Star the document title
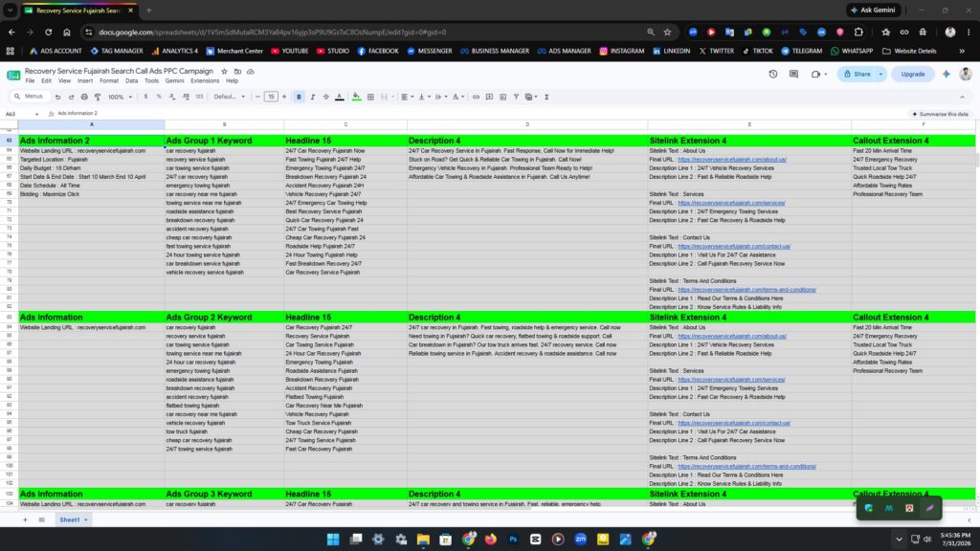980x551 pixels. [224, 71]
